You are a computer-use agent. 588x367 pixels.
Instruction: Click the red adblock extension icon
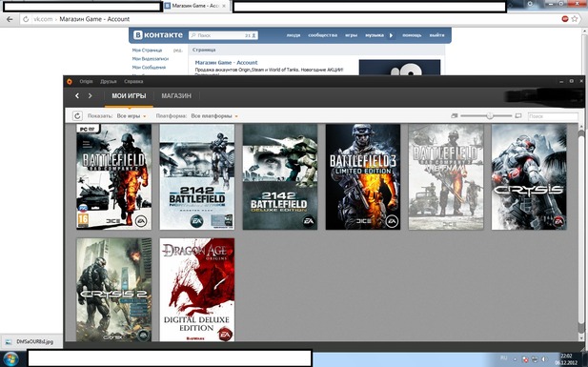565,19
